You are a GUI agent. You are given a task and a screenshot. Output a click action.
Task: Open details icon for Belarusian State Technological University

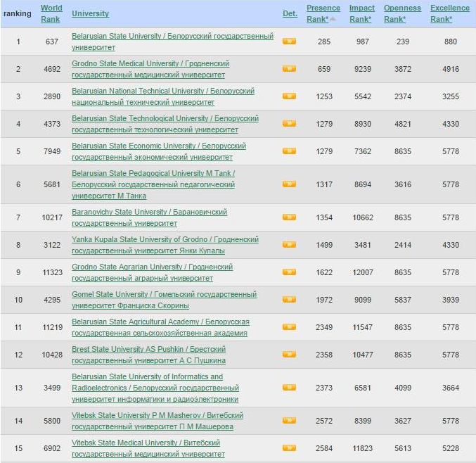pyautogui.click(x=289, y=124)
